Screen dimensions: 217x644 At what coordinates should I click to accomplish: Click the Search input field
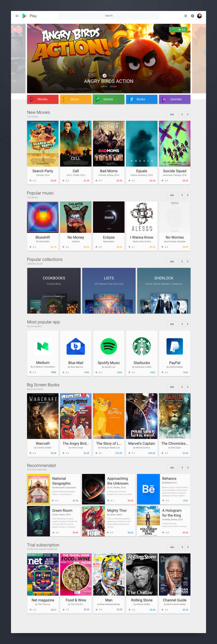tap(109, 16)
